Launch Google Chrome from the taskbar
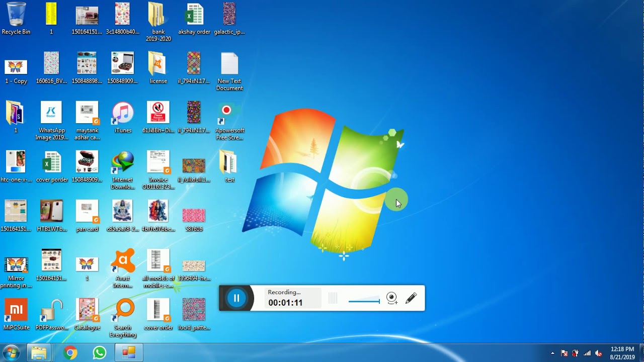 tap(70, 353)
